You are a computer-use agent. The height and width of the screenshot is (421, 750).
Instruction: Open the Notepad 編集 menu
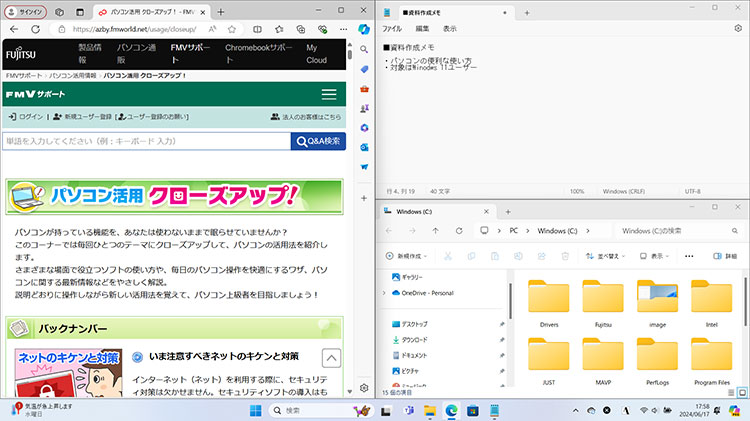422,29
